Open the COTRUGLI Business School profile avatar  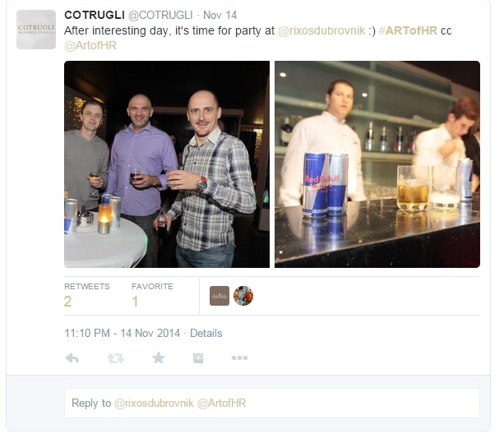coord(36,30)
